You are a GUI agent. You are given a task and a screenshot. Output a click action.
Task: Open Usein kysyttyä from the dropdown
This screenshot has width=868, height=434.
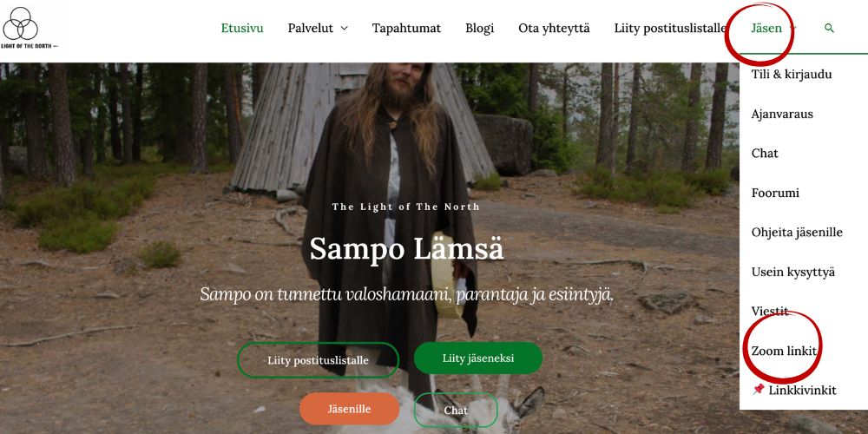(x=793, y=273)
